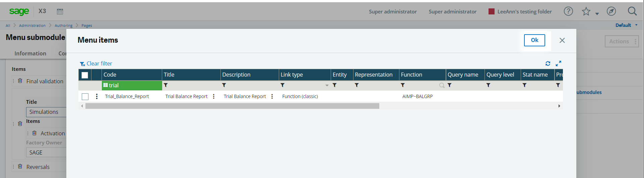644x178 pixels.
Task: Open the Help question mark icon
Action: (568, 11)
